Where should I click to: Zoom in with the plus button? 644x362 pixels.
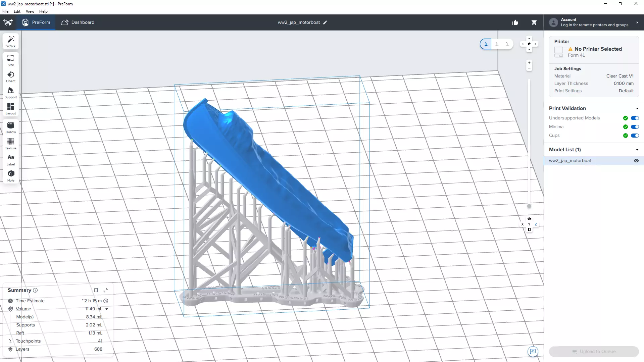point(529,63)
